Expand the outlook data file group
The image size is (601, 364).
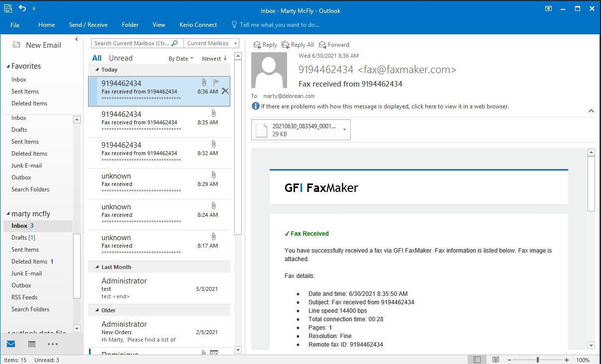coord(8,333)
